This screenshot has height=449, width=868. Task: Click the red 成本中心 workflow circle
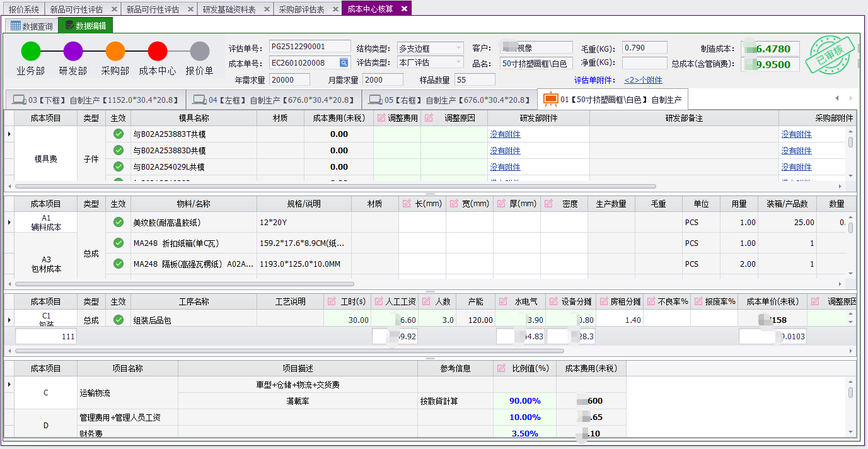point(158,51)
